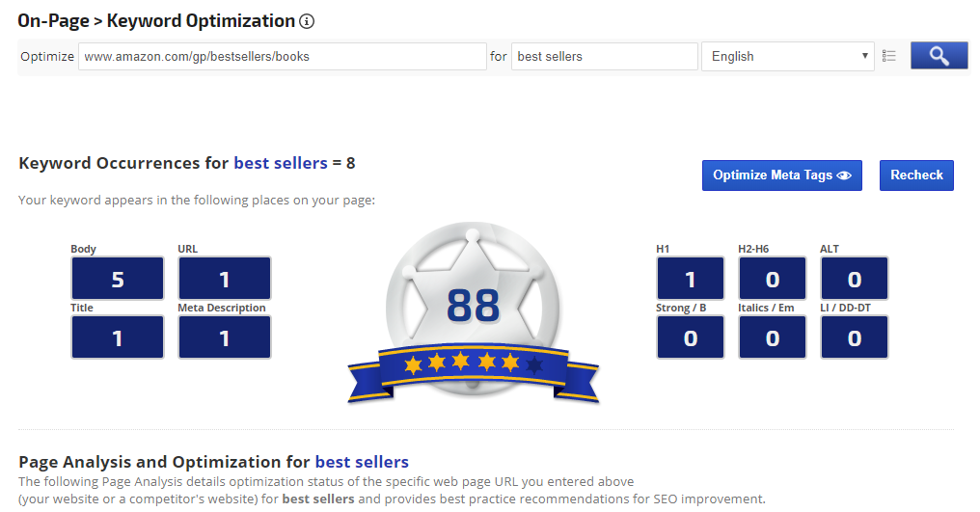Select the ALT occurrences count box
This screenshot has width=980, height=512.
click(x=854, y=279)
